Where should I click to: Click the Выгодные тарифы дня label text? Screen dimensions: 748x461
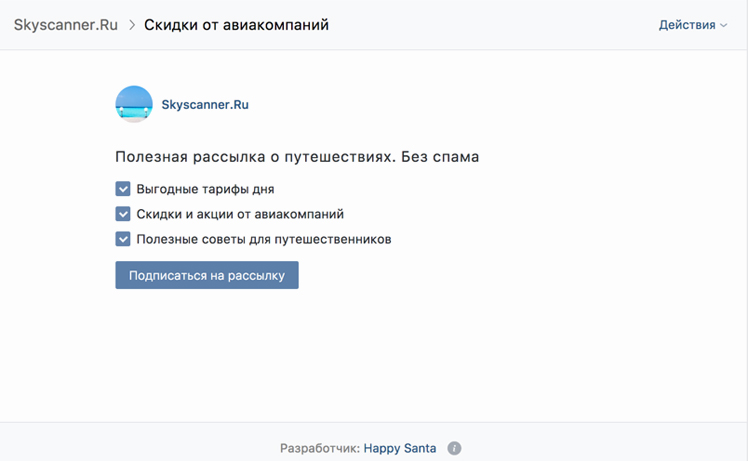coord(206,189)
